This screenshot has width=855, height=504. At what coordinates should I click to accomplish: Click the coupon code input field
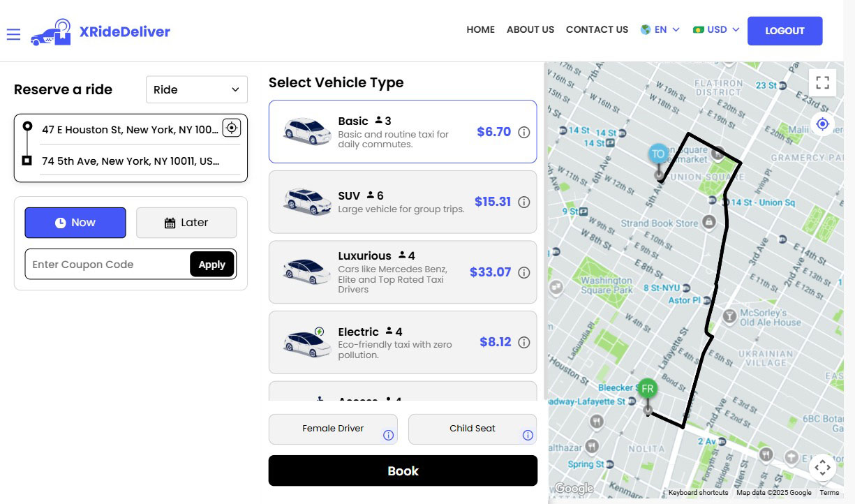point(105,265)
